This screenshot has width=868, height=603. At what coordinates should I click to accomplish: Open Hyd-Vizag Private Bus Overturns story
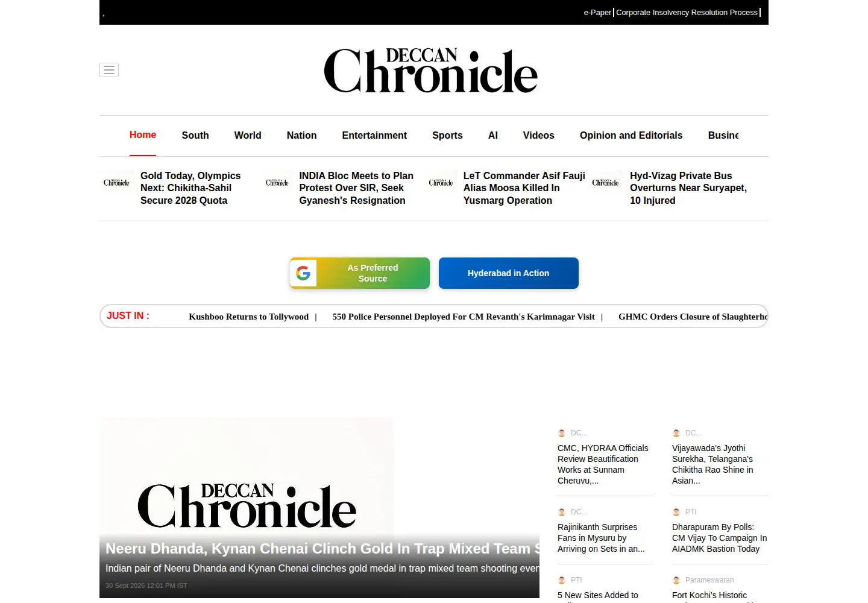[x=688, y=188]
